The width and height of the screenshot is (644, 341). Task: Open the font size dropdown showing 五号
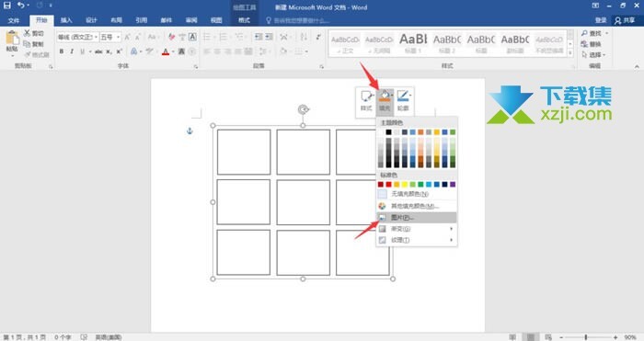pos(119,37)
